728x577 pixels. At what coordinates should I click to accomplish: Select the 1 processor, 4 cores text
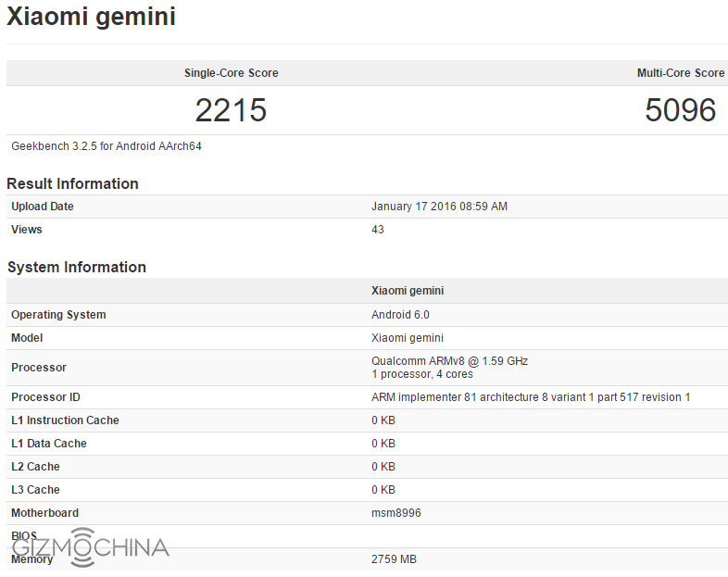[x=422, y=374]
